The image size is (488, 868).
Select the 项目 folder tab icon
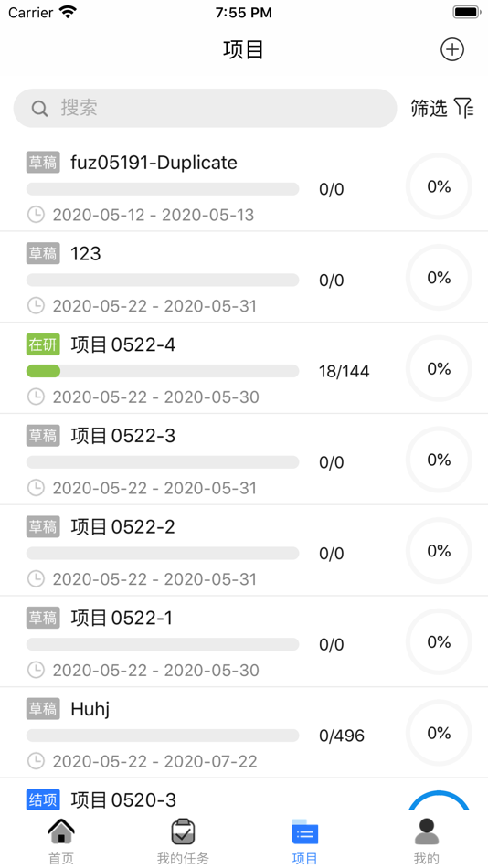[304, 831]
